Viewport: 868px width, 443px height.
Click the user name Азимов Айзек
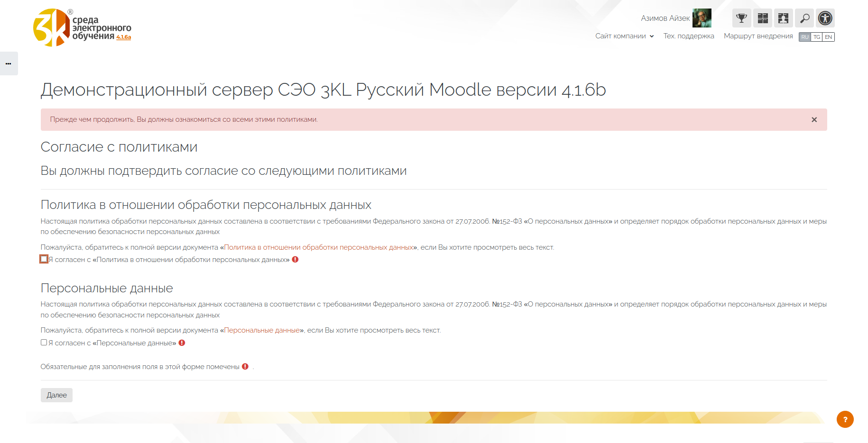point(665,18)
